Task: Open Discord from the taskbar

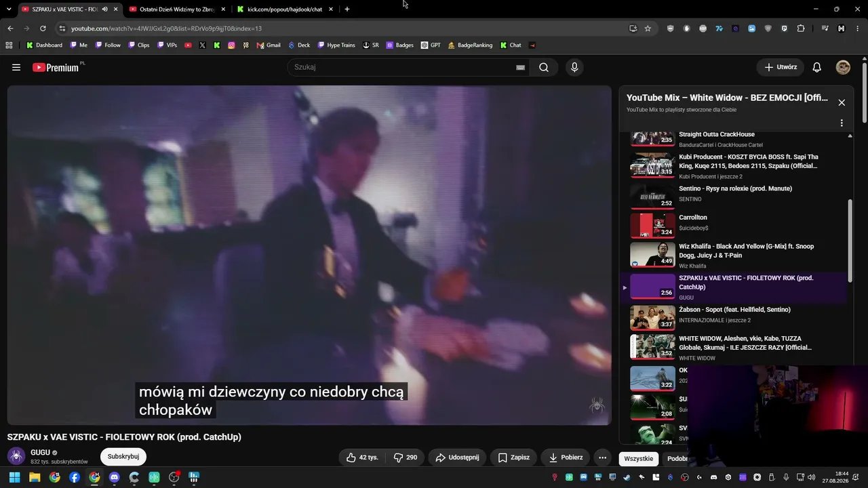Action: (x=114, y=477)
